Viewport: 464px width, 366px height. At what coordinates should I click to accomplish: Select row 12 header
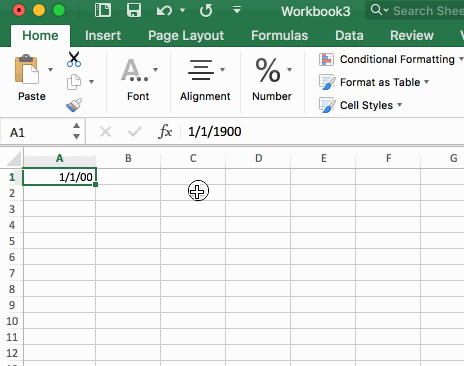(12, 353)
